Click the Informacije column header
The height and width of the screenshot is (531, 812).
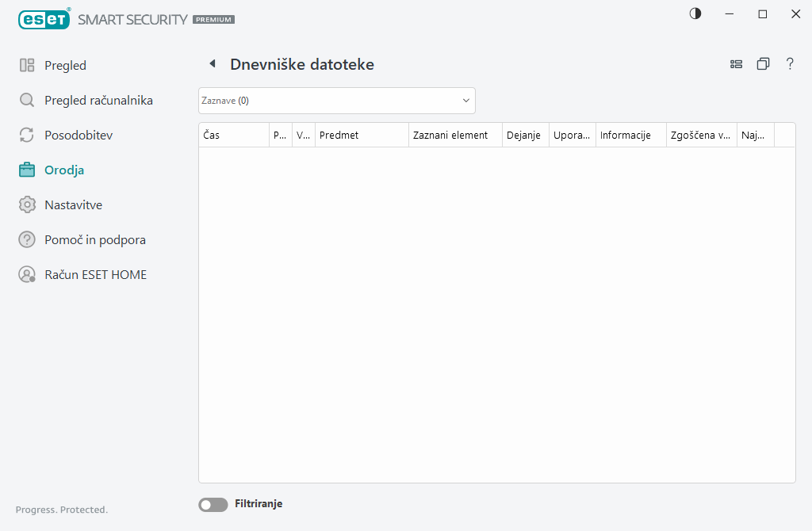630,136
